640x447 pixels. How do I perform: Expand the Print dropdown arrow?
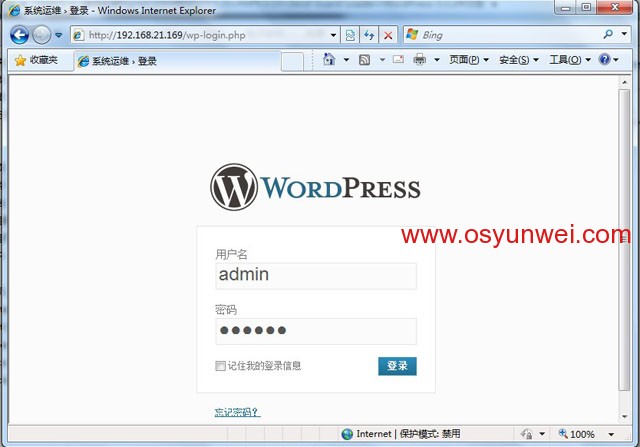click(x=437, y=60)
